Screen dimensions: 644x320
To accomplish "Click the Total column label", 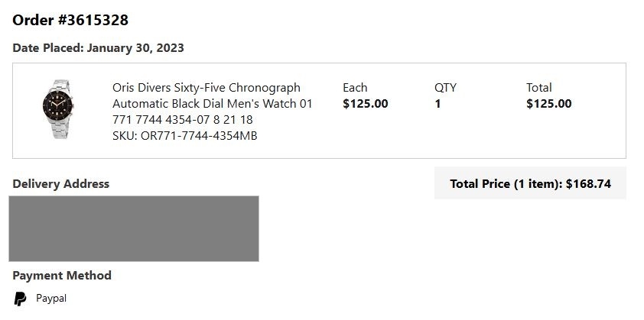I will 539,88.
